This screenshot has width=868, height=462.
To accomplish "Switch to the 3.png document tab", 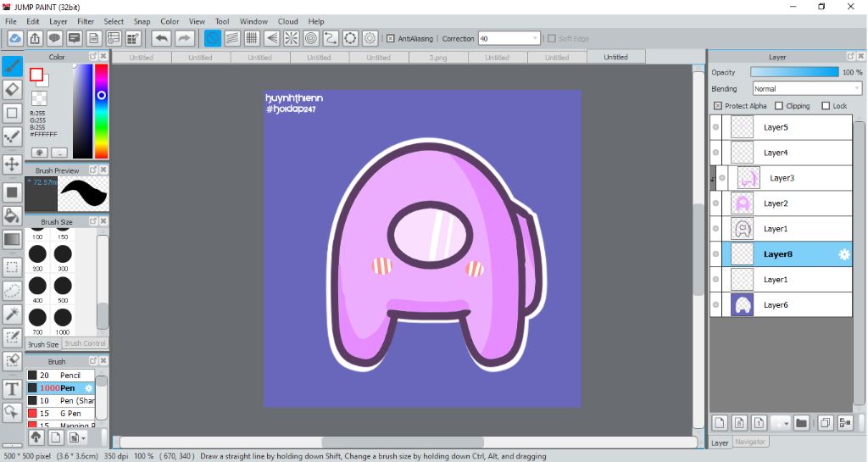I will click(437, 58).
